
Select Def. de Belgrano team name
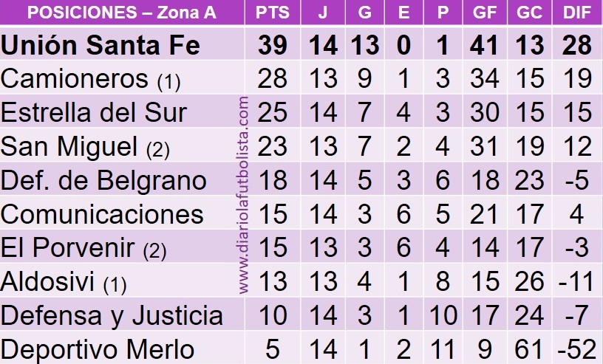103,180
